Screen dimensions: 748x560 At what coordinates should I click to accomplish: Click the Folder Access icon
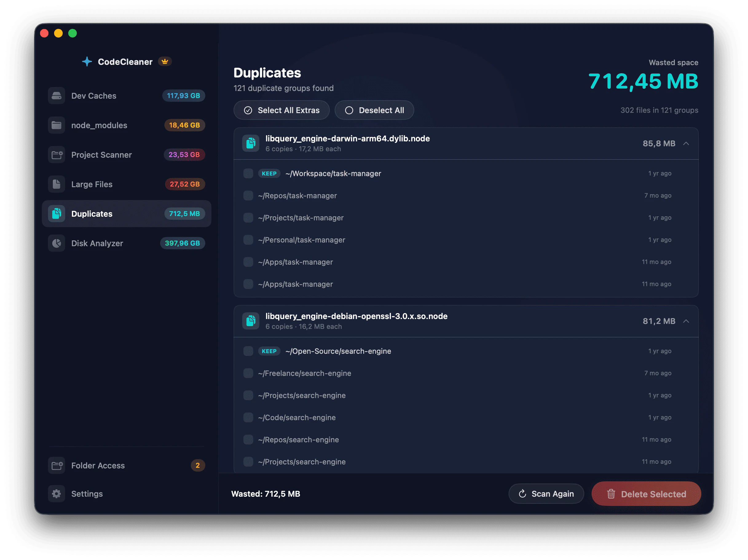(57, 466)
